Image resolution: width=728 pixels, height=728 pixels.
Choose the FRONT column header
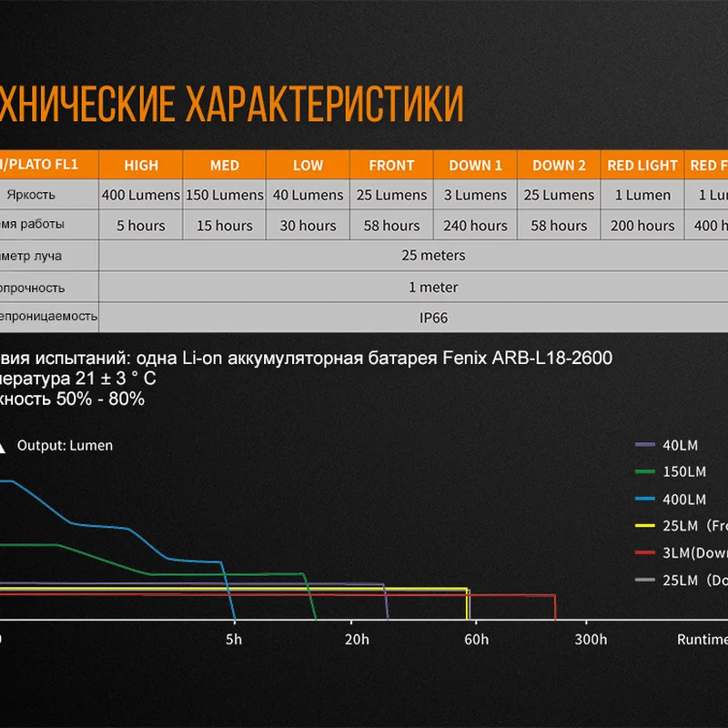392,166
